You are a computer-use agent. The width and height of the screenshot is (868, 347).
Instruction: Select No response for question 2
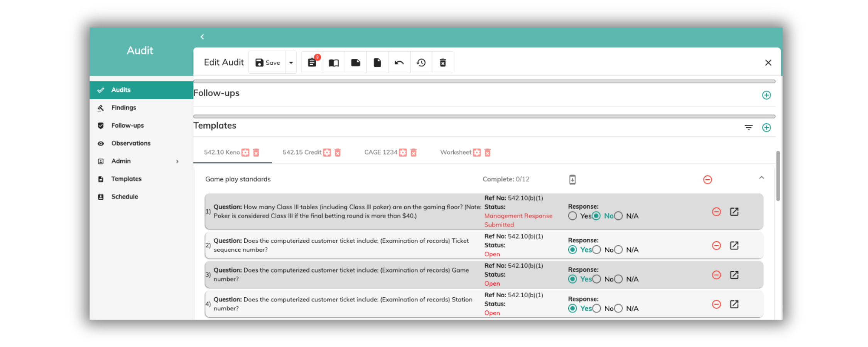tap(597, 250)
